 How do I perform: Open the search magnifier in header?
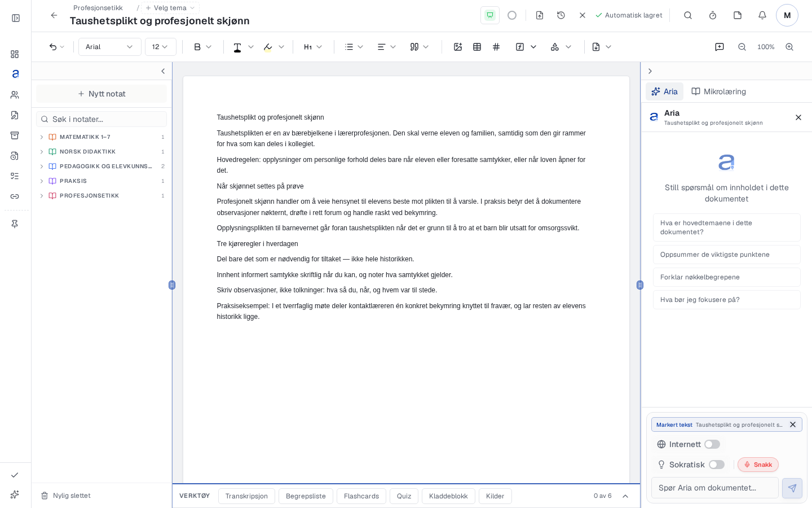point(688,15)
